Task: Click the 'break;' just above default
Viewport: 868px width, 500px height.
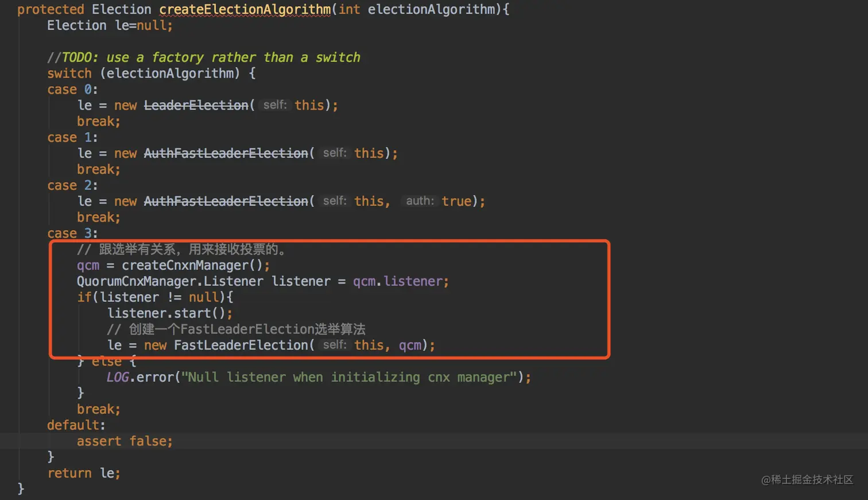Action: tap(99, 409)
